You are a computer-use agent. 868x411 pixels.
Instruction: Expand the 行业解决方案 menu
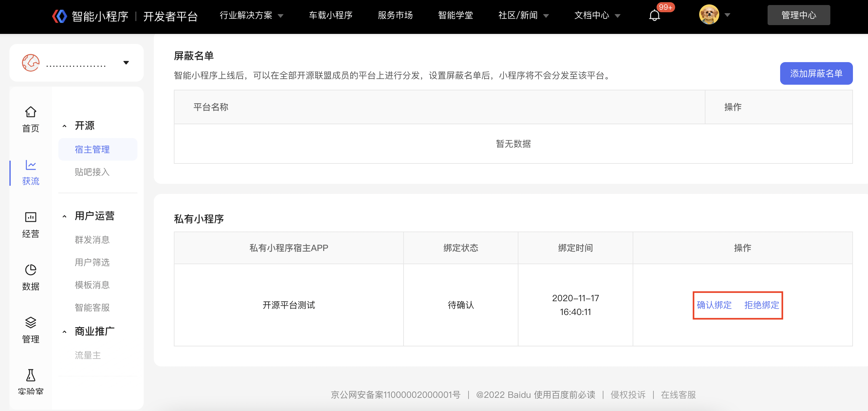point(251,15)
